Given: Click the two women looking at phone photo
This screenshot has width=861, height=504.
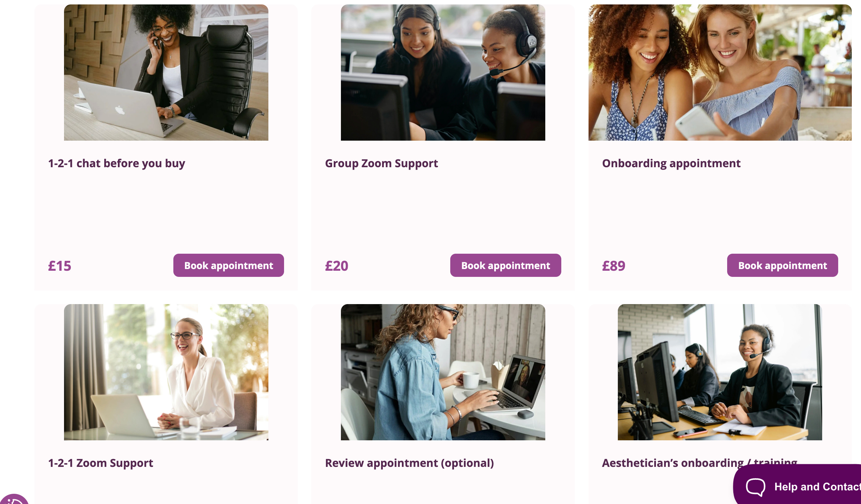Looking at the screenshot, I should tap(720, 73).
